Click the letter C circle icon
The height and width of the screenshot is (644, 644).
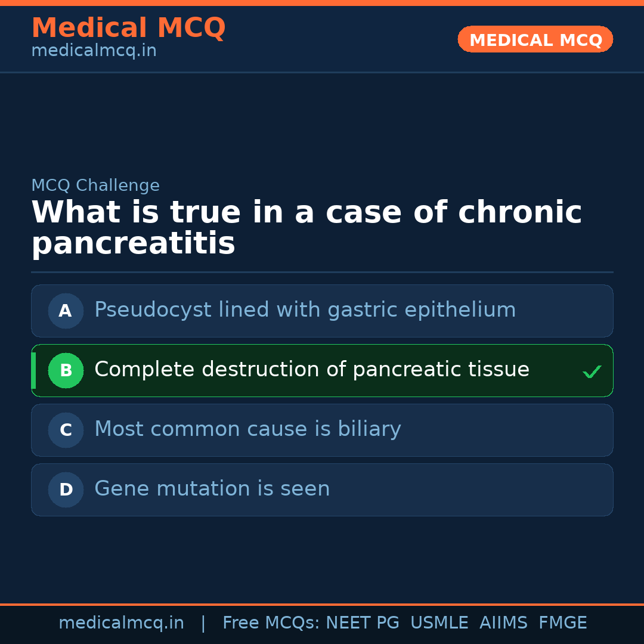point(66,430)
